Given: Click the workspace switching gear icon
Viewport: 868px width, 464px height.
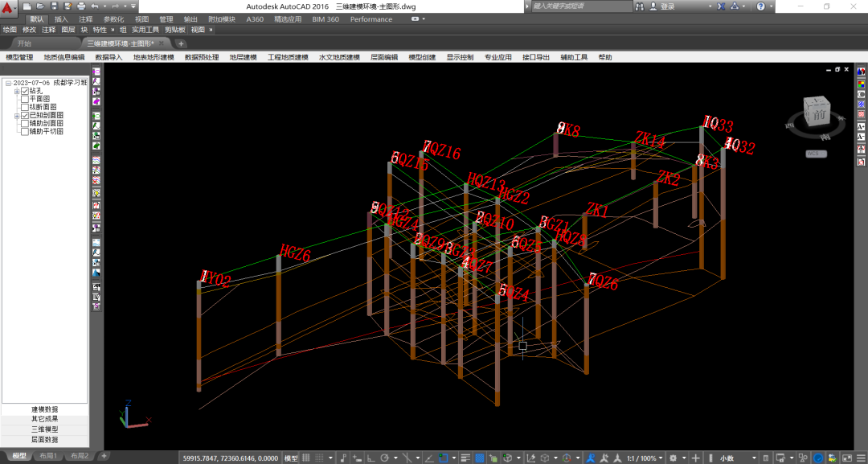Looking at the screenshot, I should pos(673,458).
